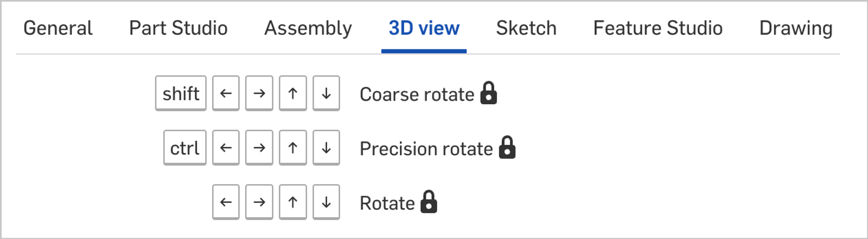Click down arrow key in Coarse rotate row
The width and height of the screenshot is (868, 239).
326,93
